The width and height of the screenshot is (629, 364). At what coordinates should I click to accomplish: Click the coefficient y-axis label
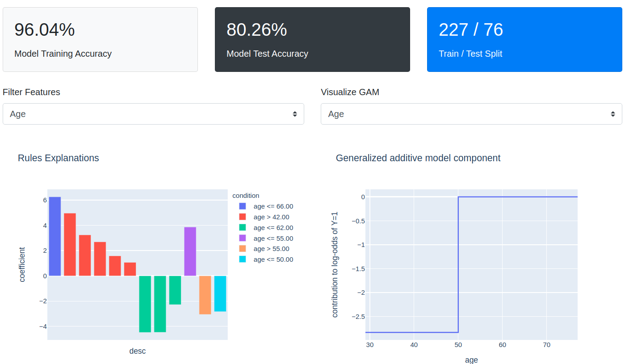(x=22, y=264)
